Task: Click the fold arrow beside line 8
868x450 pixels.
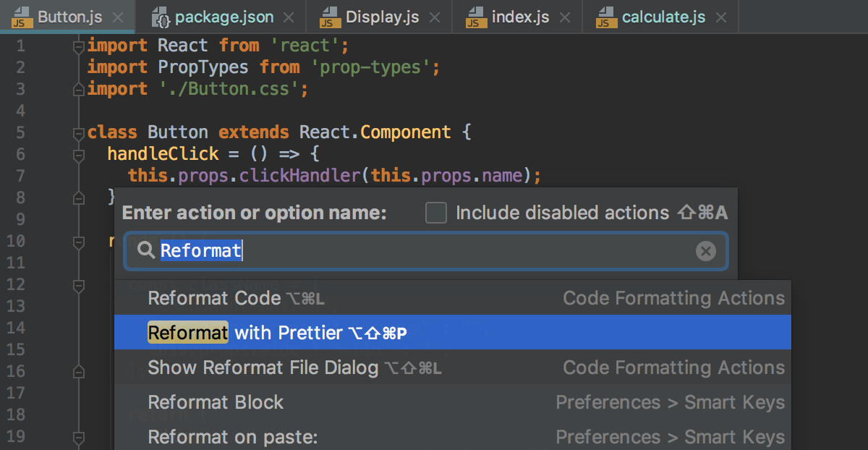Action: [x=77, y=197]
